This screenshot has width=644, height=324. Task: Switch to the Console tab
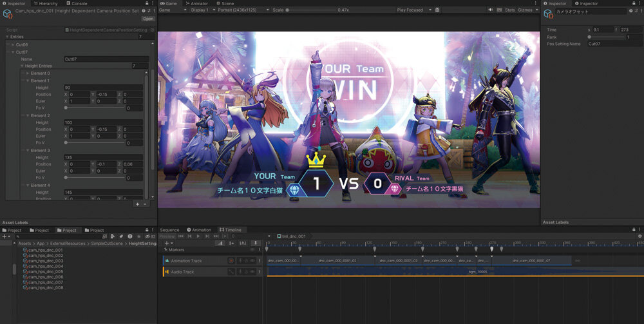point(77,3)
